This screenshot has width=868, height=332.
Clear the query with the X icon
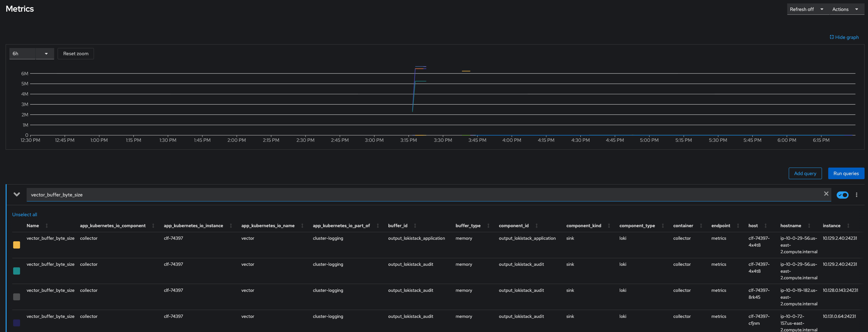[x=826, y=194]
